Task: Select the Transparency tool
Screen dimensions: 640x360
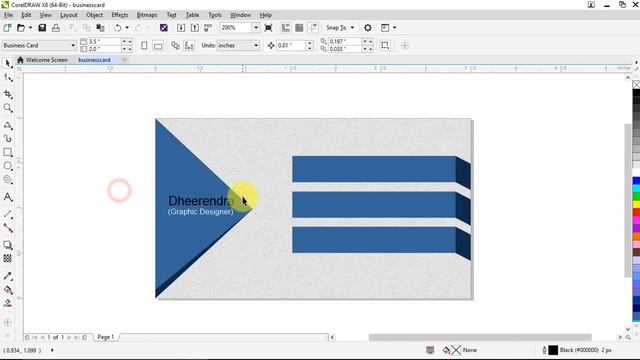Action: [8, 258]
